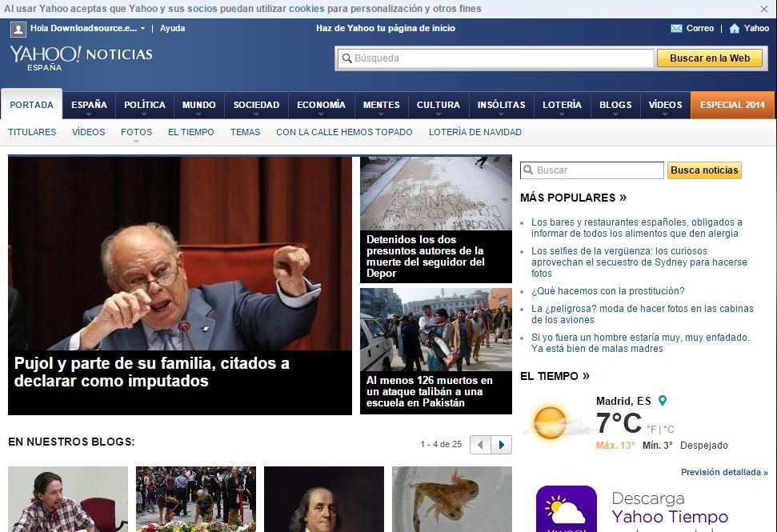Open the ESPAÑA section tab
The height and width of the screenshot is (532, 777).
[89, 105]
